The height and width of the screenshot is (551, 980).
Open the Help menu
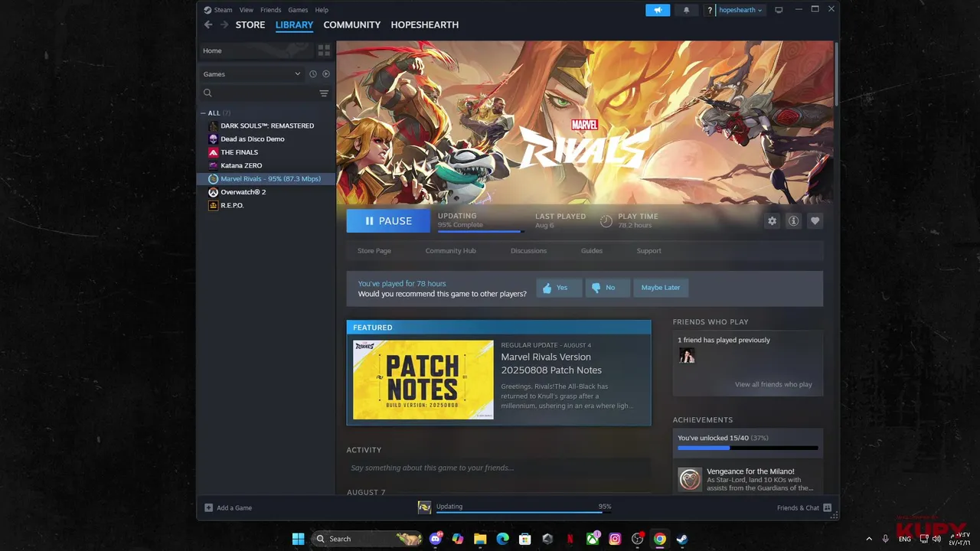pyautogui.click(x=322, y=10)
